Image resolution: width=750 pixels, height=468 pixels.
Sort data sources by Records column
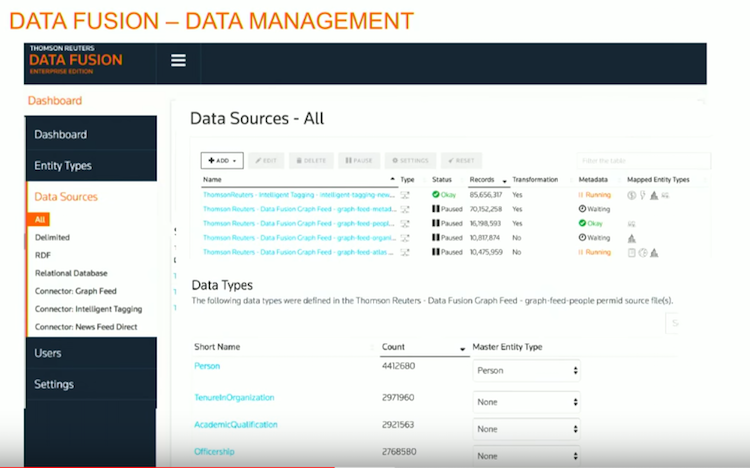pos(488,179)
